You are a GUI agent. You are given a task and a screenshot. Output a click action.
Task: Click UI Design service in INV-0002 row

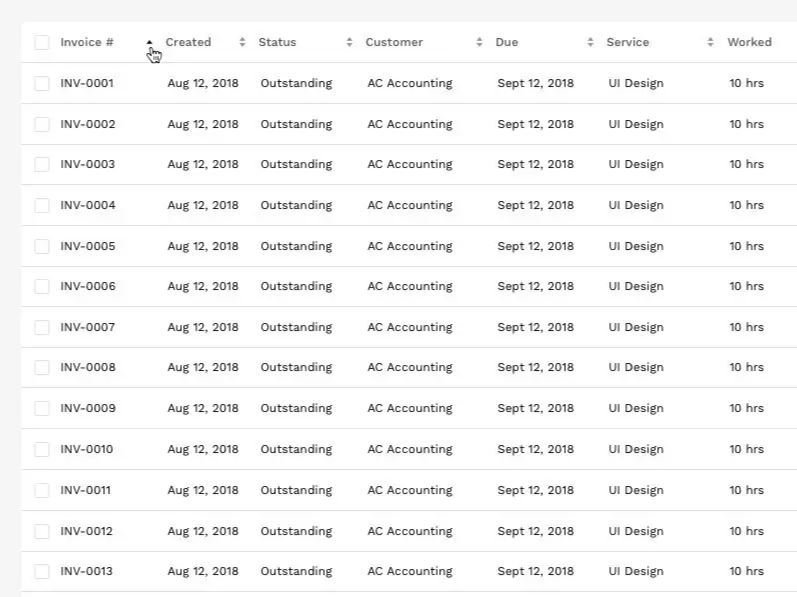(x=636, y=124)
